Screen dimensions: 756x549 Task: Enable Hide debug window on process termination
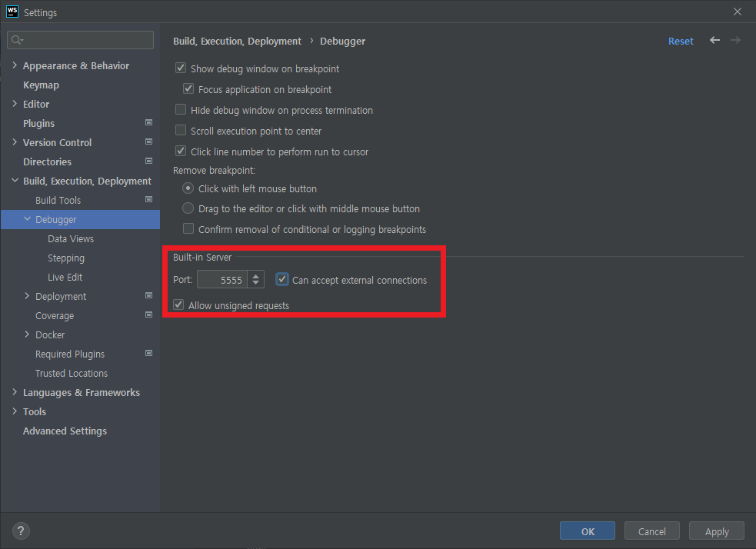pos(181,109)
